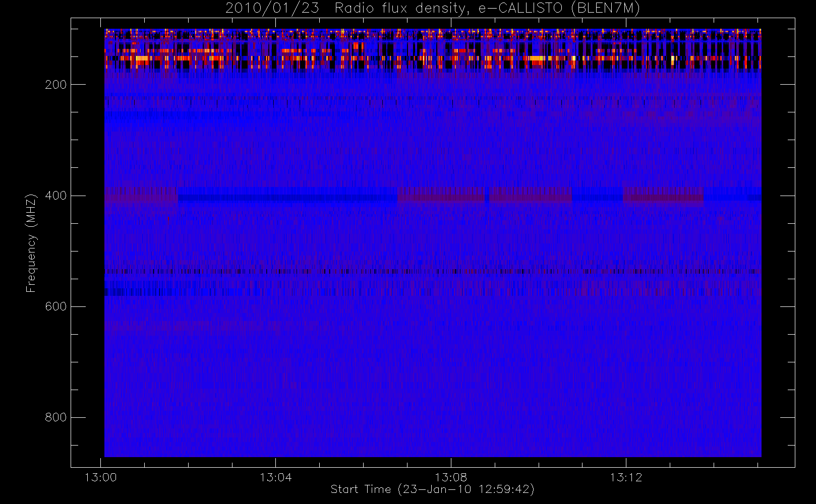Select the 13:00 time tick label
The image size is (816, 504).
[x=100, y=477]
